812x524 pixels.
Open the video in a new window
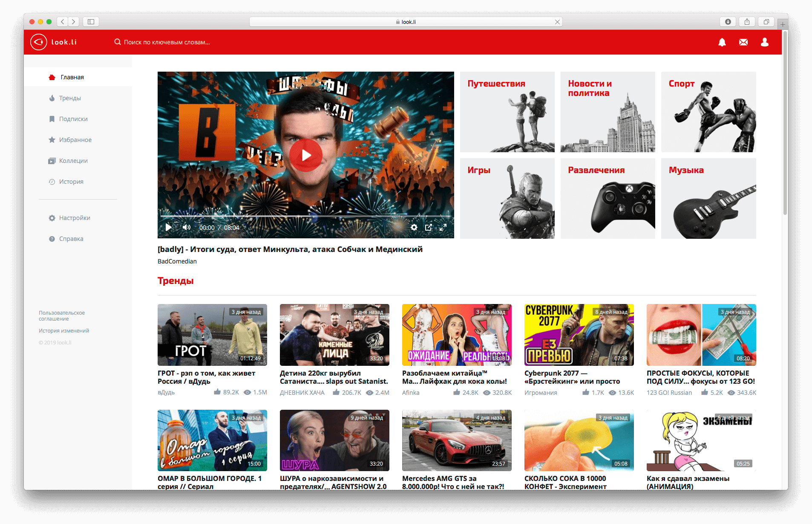point(429,227)
